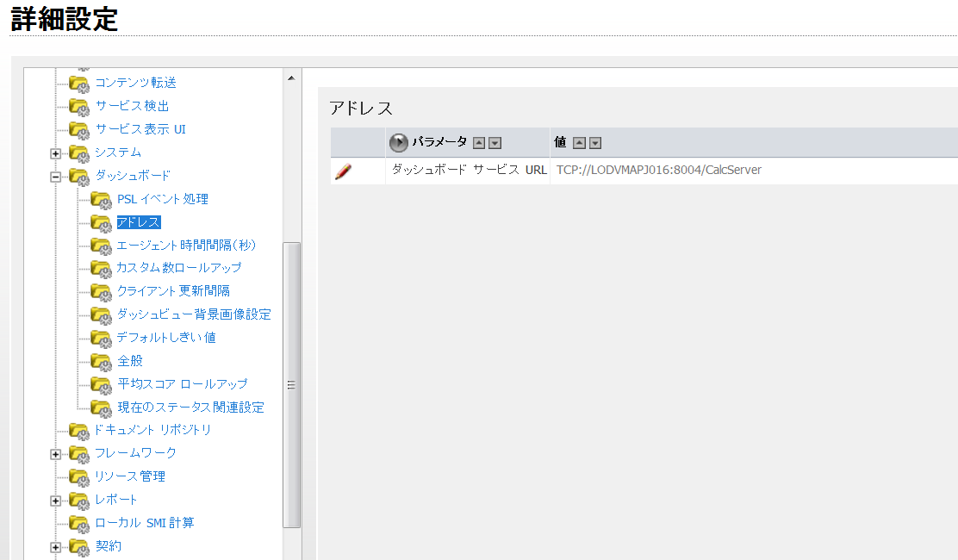Expand the フレームワーク tree node
Viewport: 958px width, 560px height.
(55, 454)
